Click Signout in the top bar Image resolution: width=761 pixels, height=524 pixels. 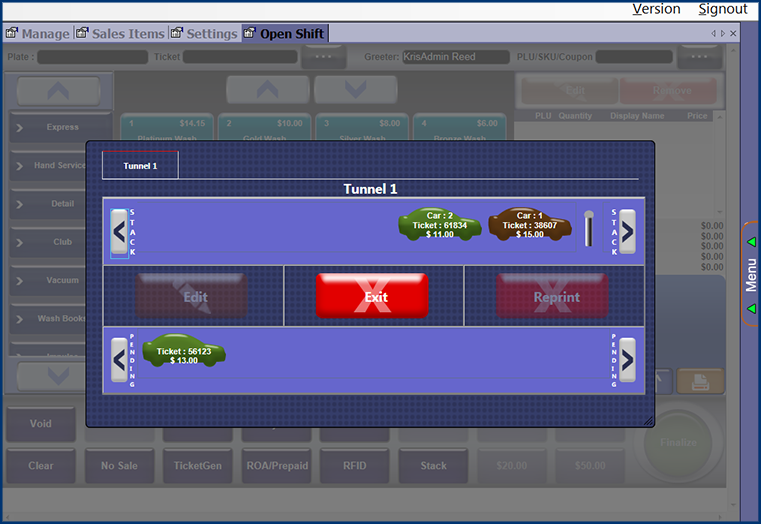(722, 9)
